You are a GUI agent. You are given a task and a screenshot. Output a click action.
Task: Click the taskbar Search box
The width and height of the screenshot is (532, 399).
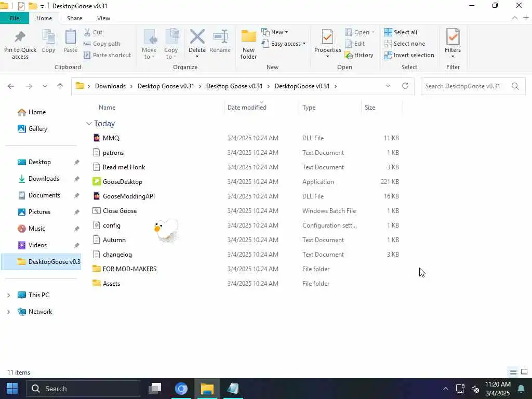83,389
